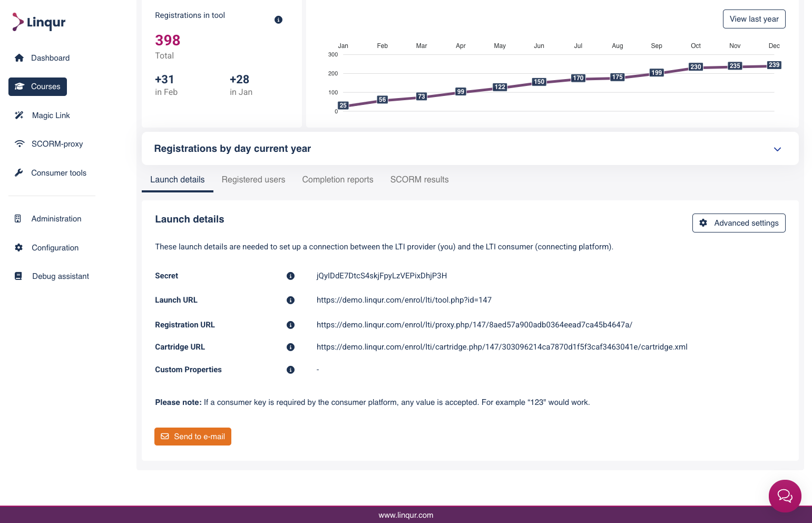Click the Jun data point 150
Image resolution: width=812 pixels, height=523 pixels.
539,82
